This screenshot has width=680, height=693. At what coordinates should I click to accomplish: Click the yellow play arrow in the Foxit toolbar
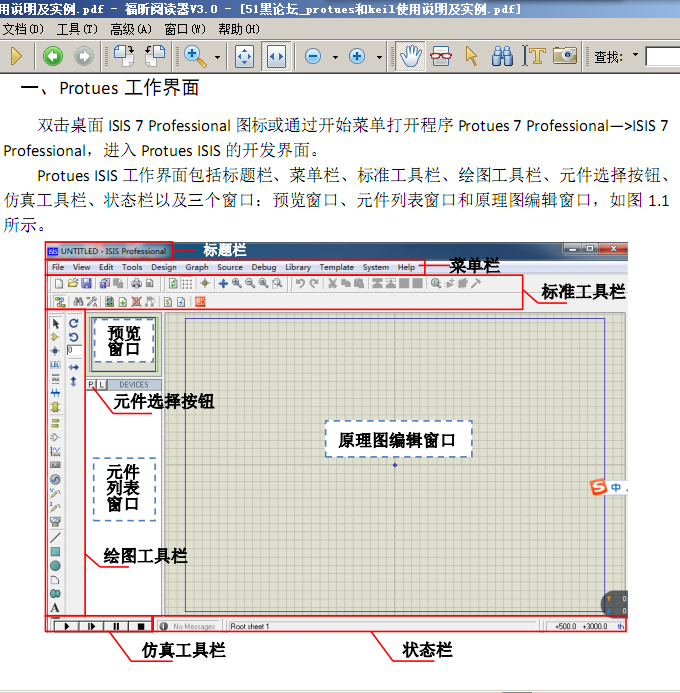[16, 56]
